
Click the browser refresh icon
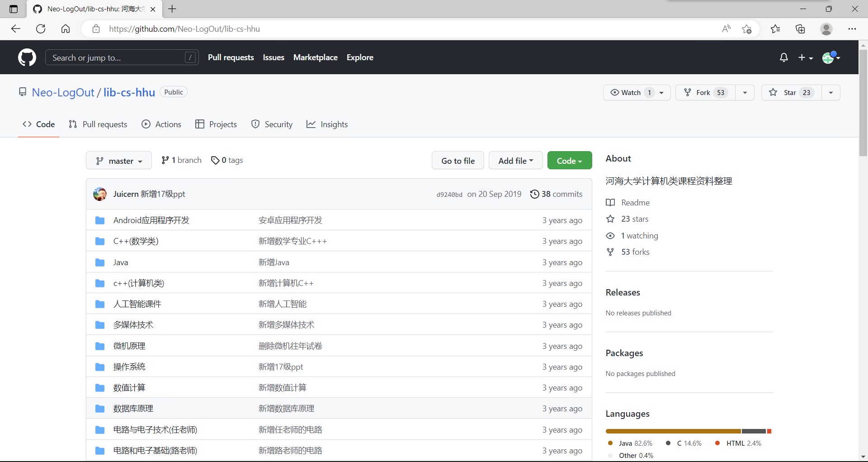tap(41, 29)
